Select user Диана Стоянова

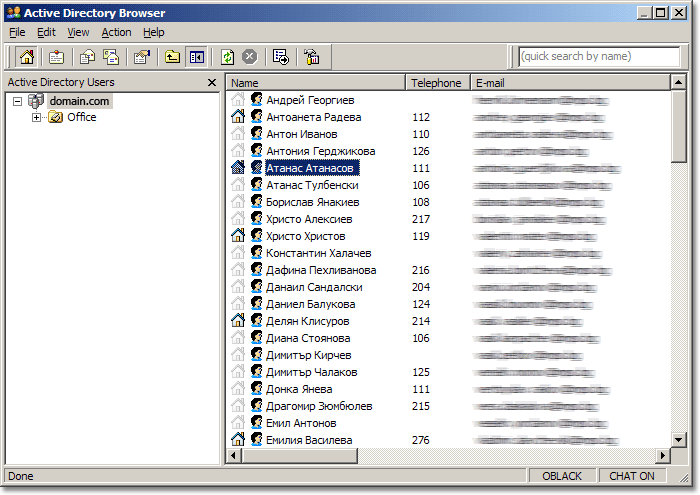coord(308,338)
